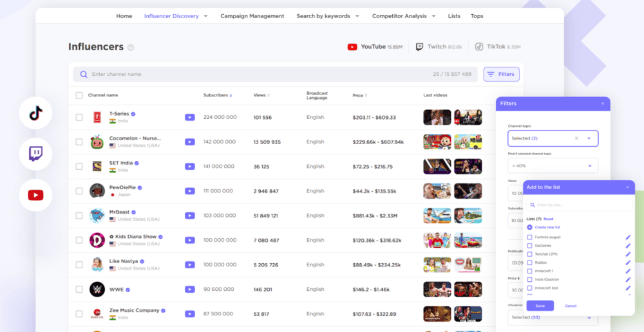The image size is (644, 332).
Task: Click the Twitch round icon on the left
Action: [x=35, y=154]
